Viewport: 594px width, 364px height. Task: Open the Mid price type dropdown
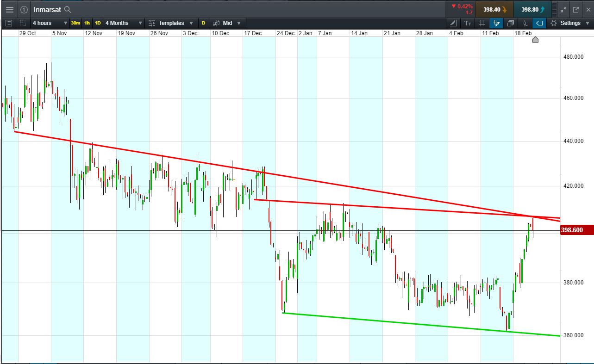coord(227,23)
